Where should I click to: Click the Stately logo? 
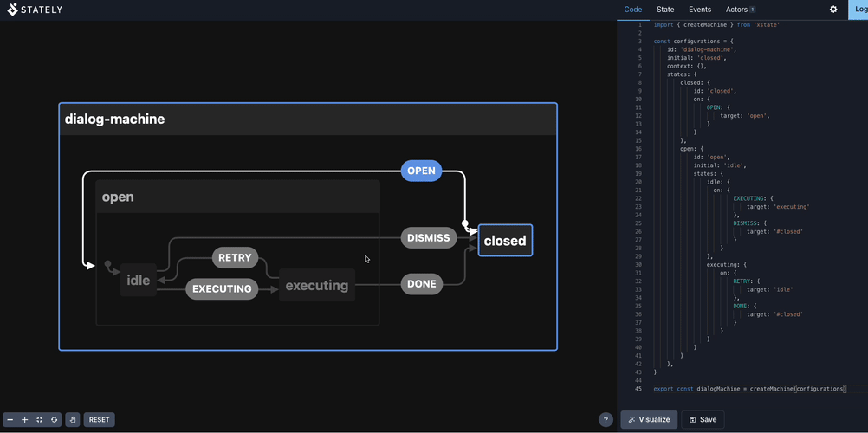click(x=36, y=10)
